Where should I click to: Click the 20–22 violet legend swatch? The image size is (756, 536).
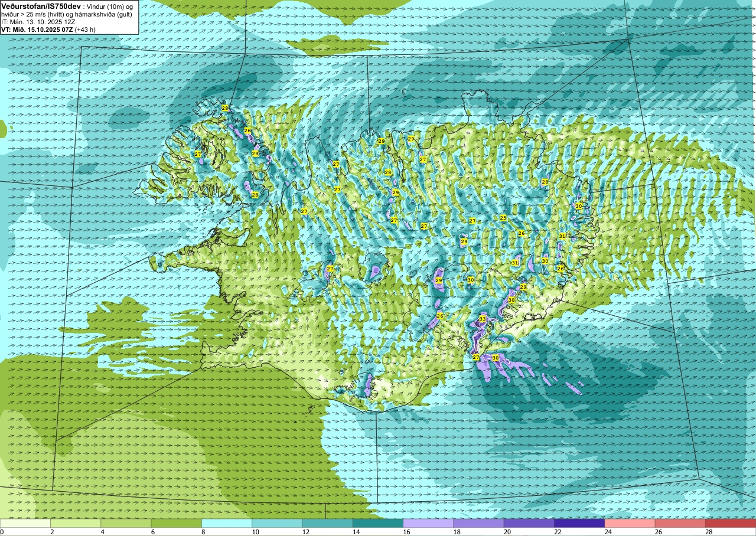[529, 523]
